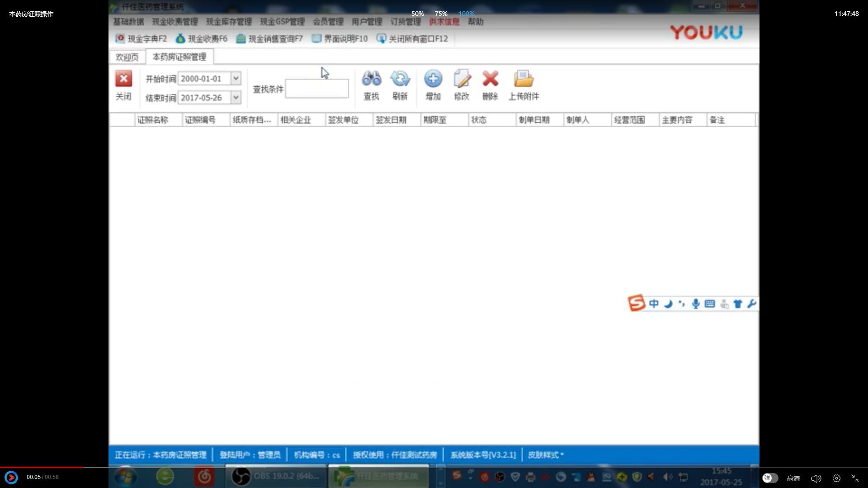Image resolution: width=868 pixels, height=488 pixels.
Task: Open NetEase music icon in taskbar
Action: point(204,477)
